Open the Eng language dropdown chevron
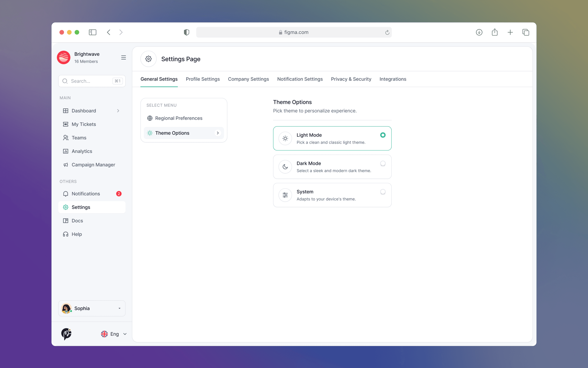The width and height of the screenshot is (588, 368). pos(125,334)
